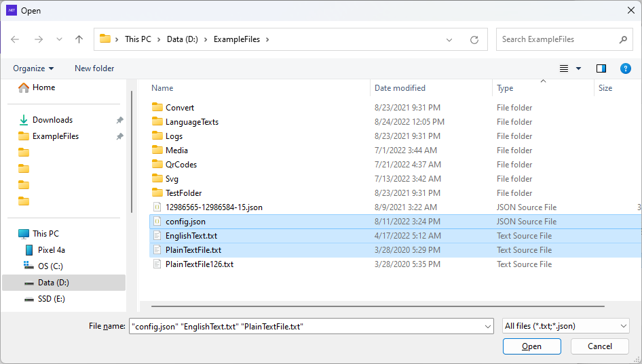Select PlainTextFile126.txt file
642x364 pixels.
(x=200, y=264)
